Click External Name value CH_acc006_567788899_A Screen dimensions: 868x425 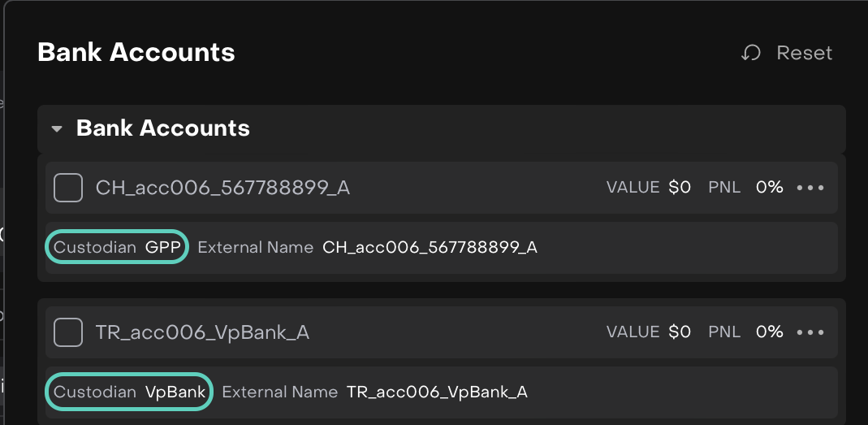click(x=430, y=247)
